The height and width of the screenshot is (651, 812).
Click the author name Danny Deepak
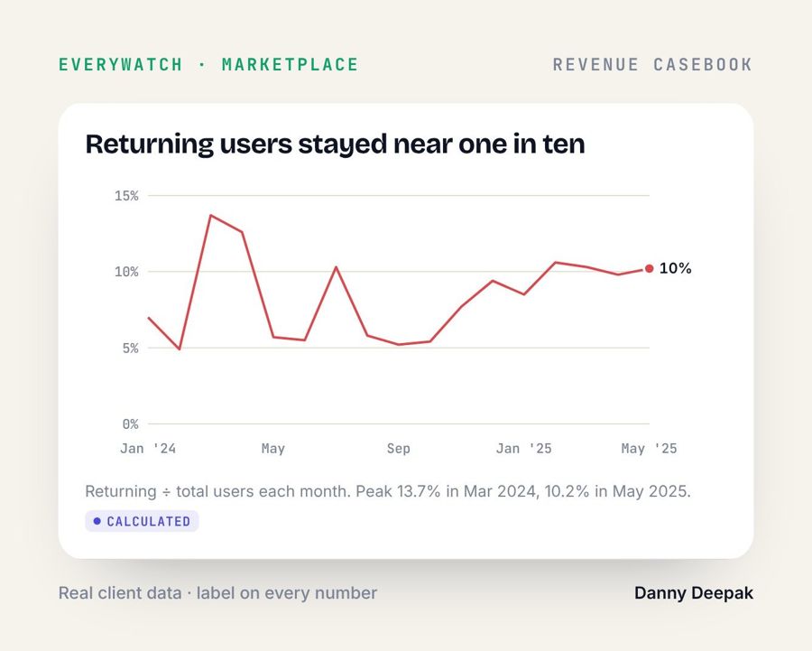[x=694, y=593]
